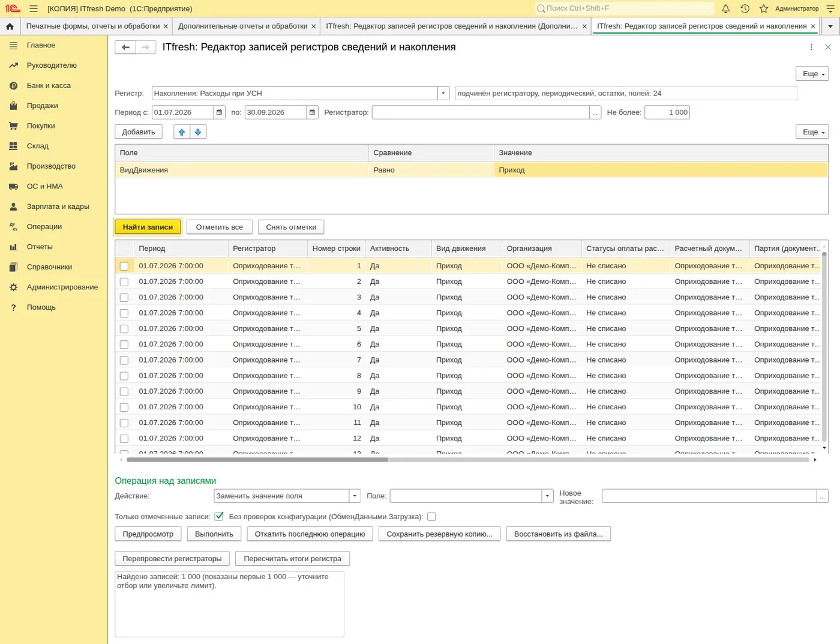
Task: Open the 'Еще' menu above filter table
Action: 812,132
